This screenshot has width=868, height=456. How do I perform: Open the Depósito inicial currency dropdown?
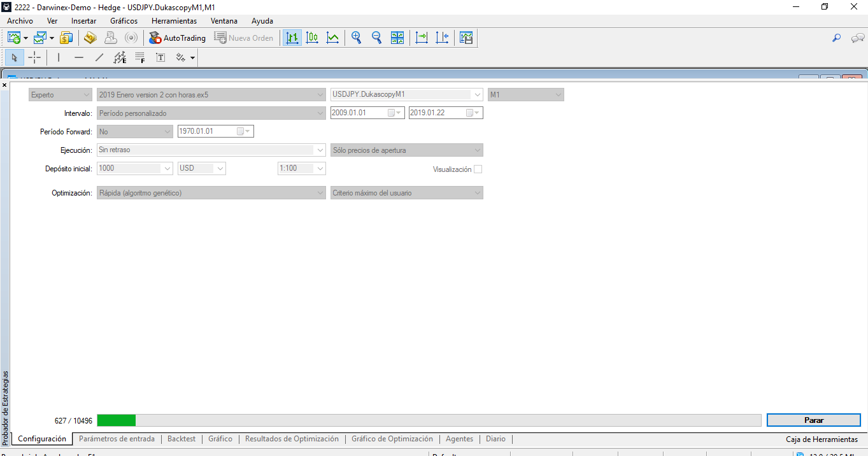[202, 169]
